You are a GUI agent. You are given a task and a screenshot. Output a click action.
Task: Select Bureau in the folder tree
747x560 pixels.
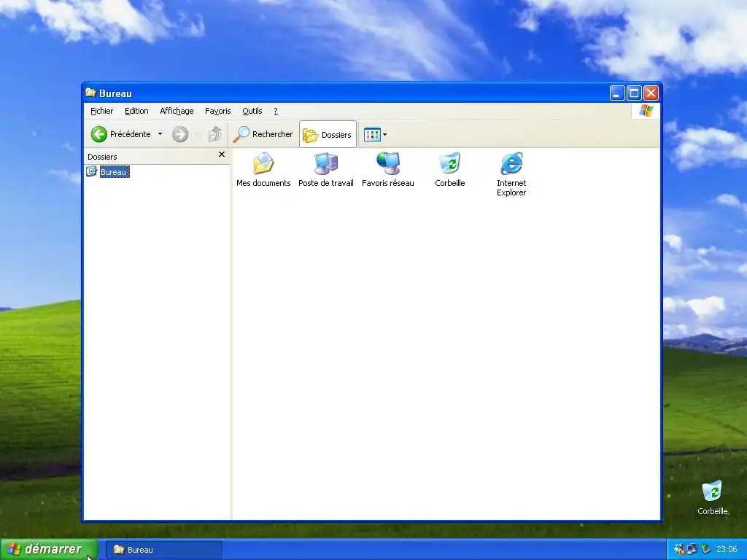pos(115,172)
